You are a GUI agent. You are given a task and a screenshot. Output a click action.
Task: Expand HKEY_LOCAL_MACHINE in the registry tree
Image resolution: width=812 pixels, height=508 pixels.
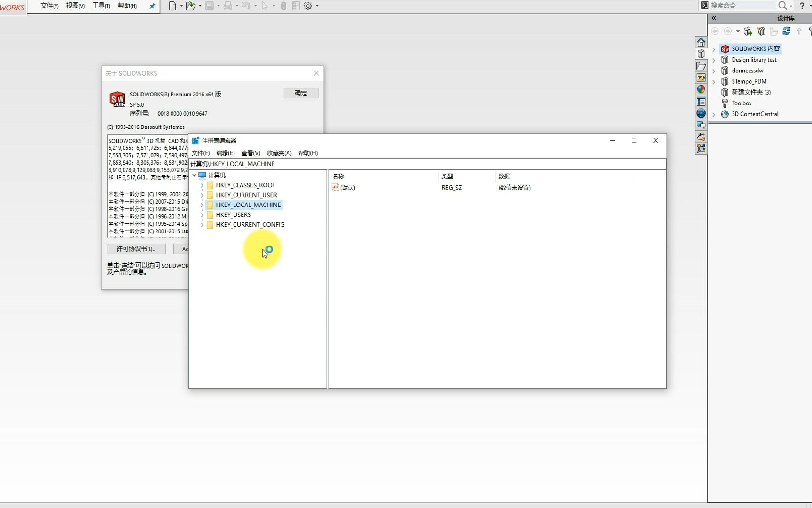202,205
